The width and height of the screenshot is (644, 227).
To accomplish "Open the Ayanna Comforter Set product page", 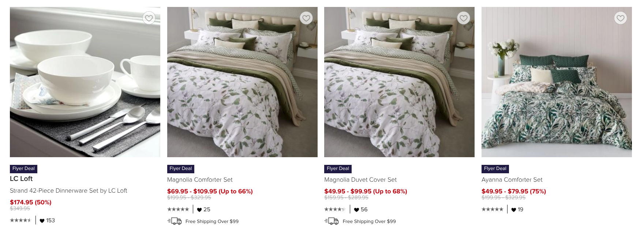I will [512, 179].
